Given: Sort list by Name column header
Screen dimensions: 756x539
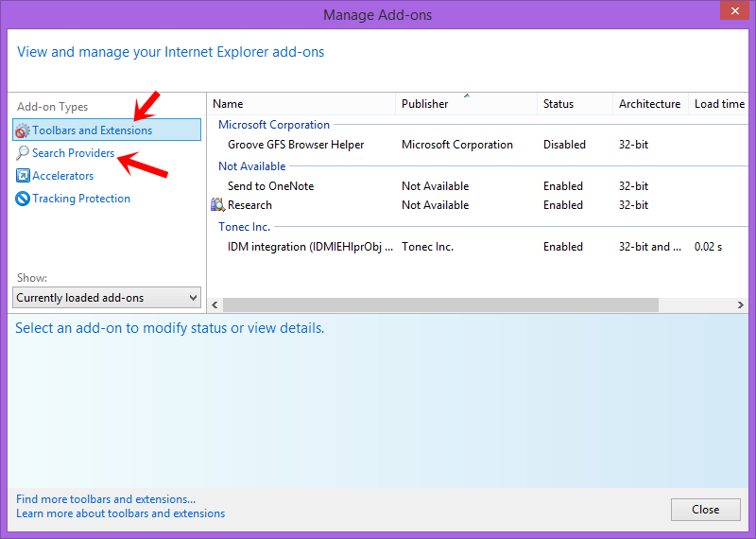Looking at the screenshot, I should coord(301,104).
